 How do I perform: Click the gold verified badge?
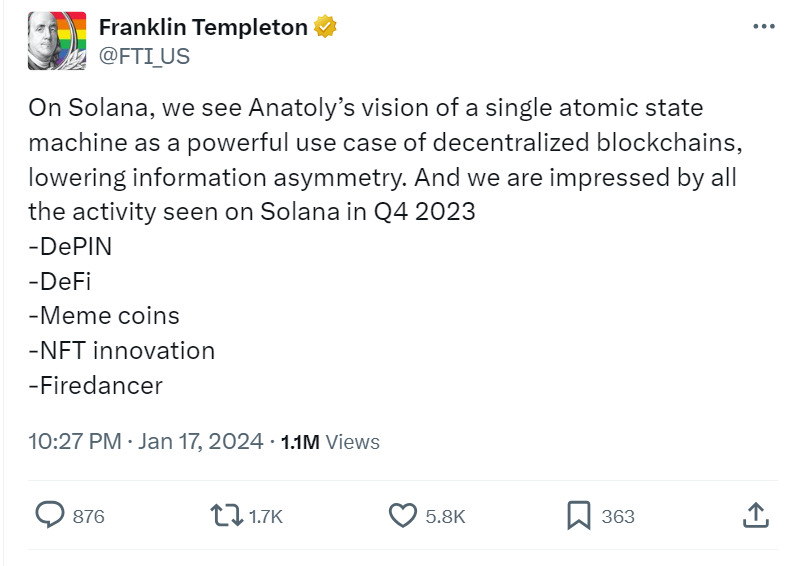325,27
